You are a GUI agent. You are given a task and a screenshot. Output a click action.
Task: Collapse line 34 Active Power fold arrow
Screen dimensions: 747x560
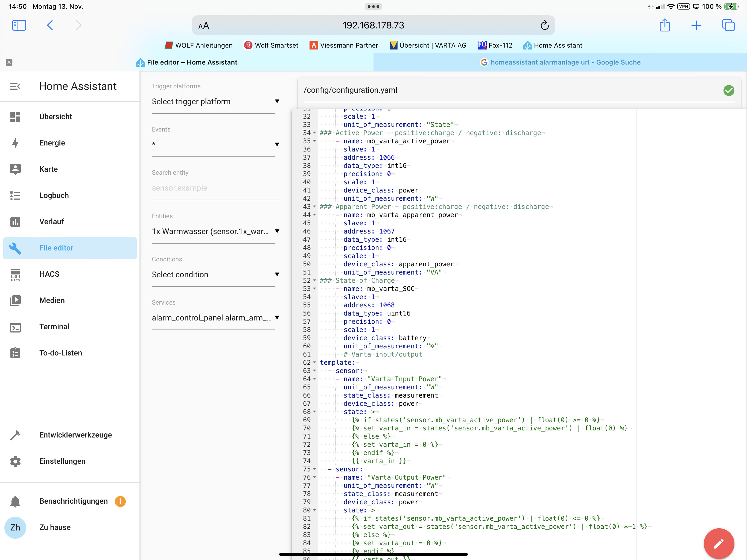click(314, 133)
